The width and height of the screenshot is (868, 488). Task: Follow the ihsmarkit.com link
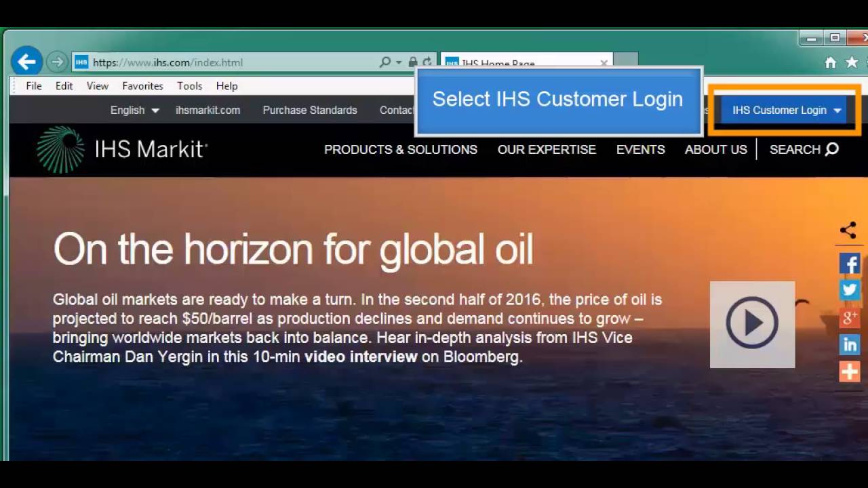208,110
